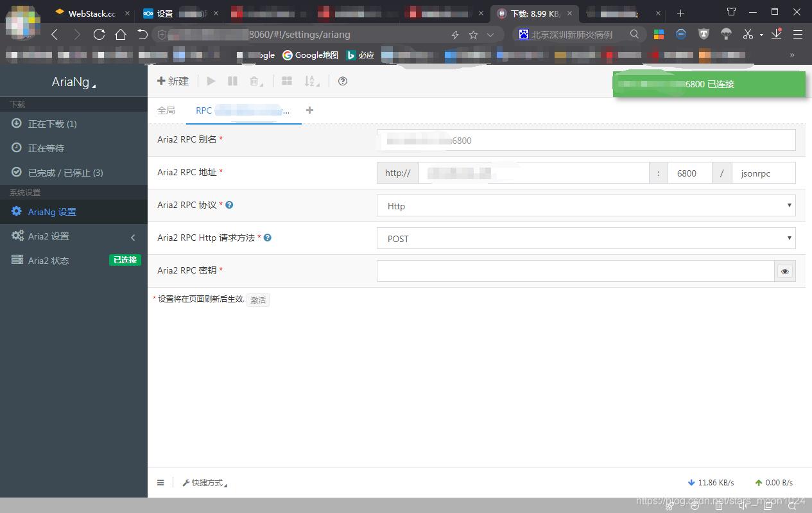Pause downloads using the pause icon
Viewport: 812px width, 513px height.
point(232,81)
